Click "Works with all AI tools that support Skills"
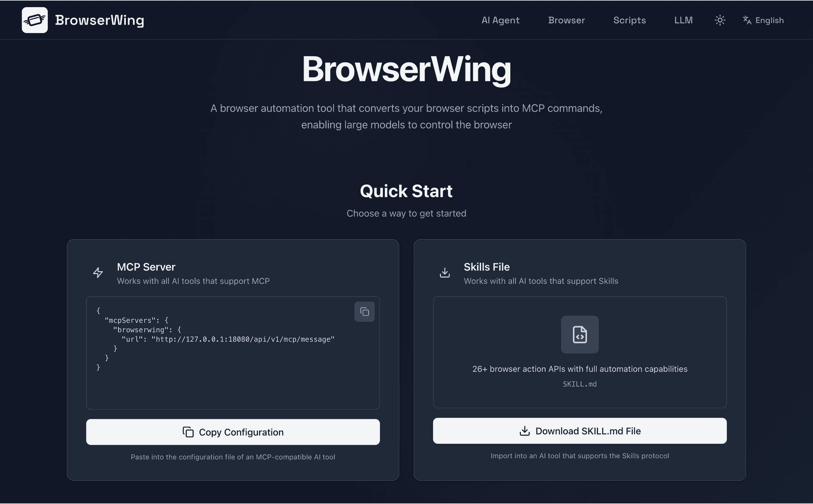Image resolution: width=813 pixels, height=504 pixels. point(541,281)
